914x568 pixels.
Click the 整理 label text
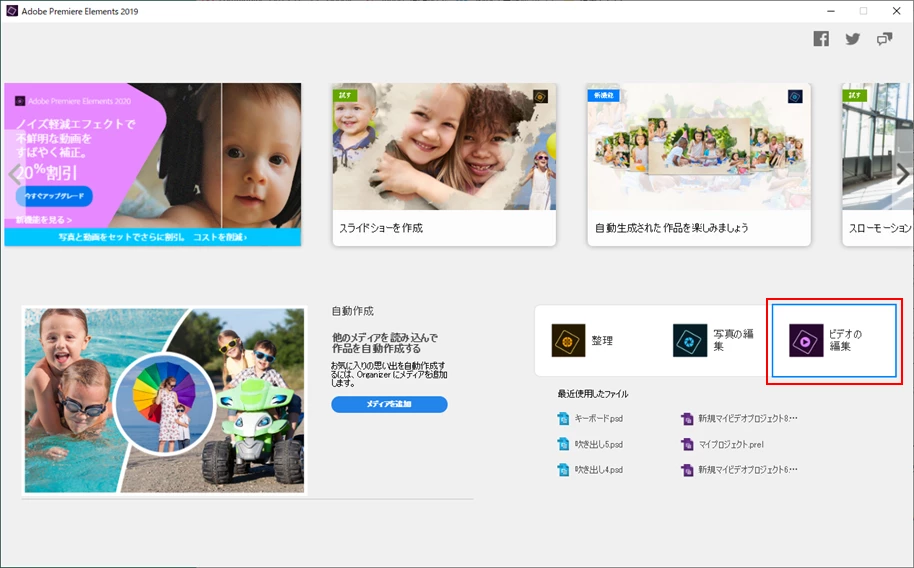602,341
